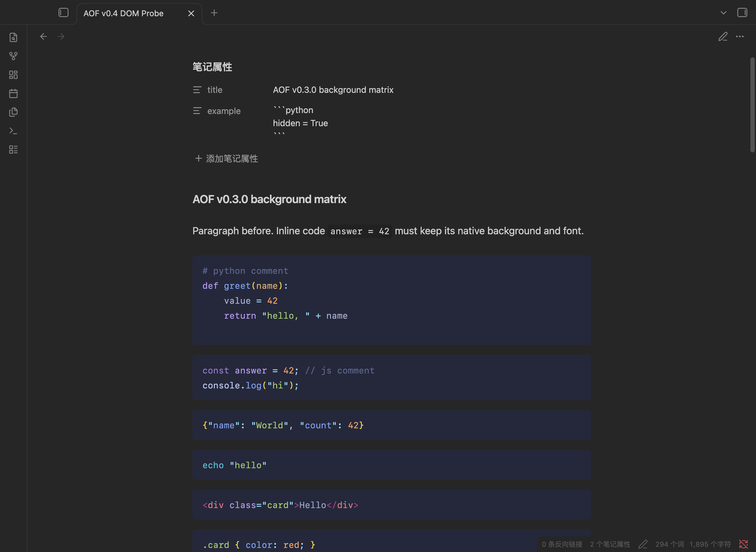The width and height of the screenshot is (756, 552).
Task: Click the python greet code block
Action: (x=391, y=300)
